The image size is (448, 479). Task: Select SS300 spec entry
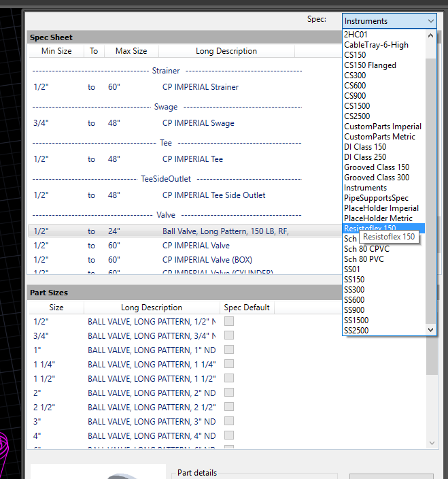[x=384, y=290]
